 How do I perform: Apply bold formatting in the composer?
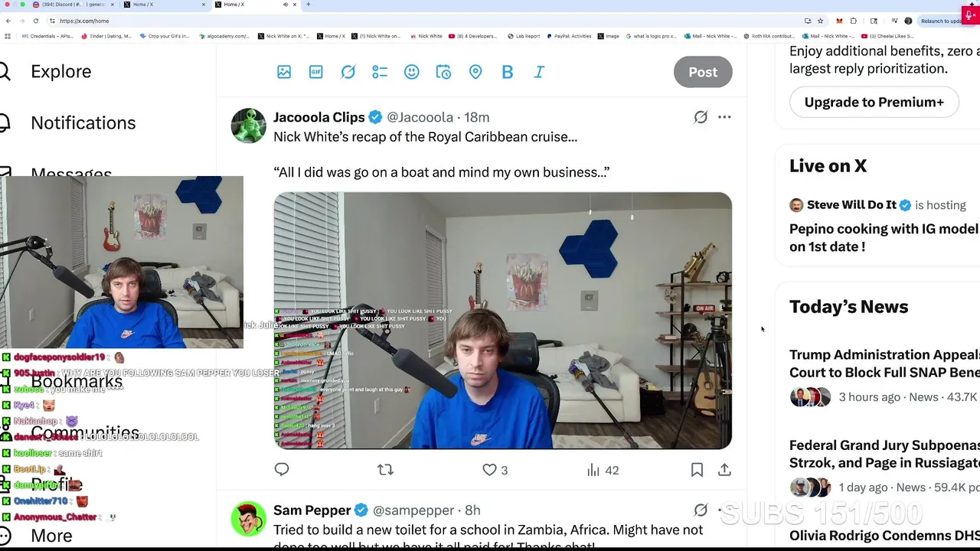508,72
